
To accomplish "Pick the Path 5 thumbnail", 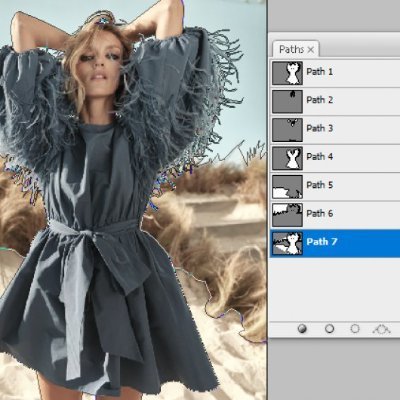I will tap(287, 187).
